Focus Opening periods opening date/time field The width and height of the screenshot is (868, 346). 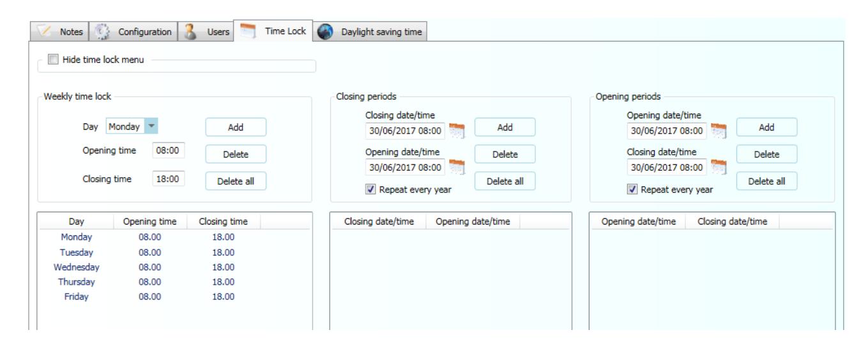(667, 130)
